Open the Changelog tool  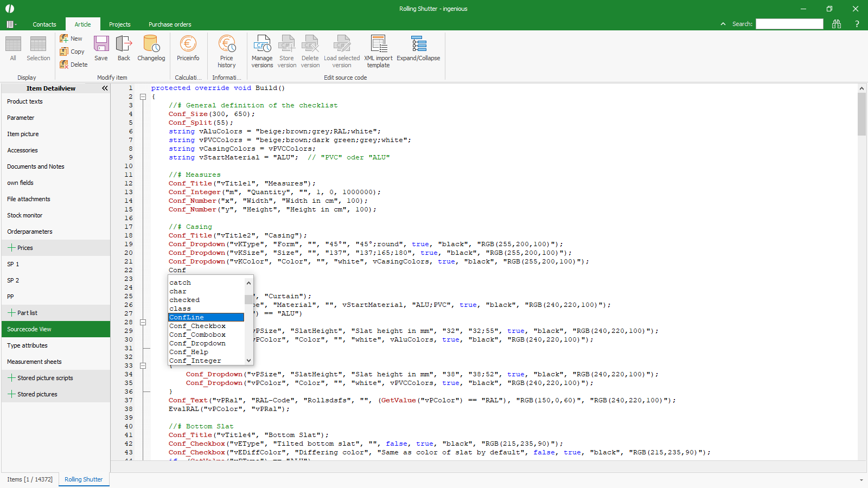[151, 48]
